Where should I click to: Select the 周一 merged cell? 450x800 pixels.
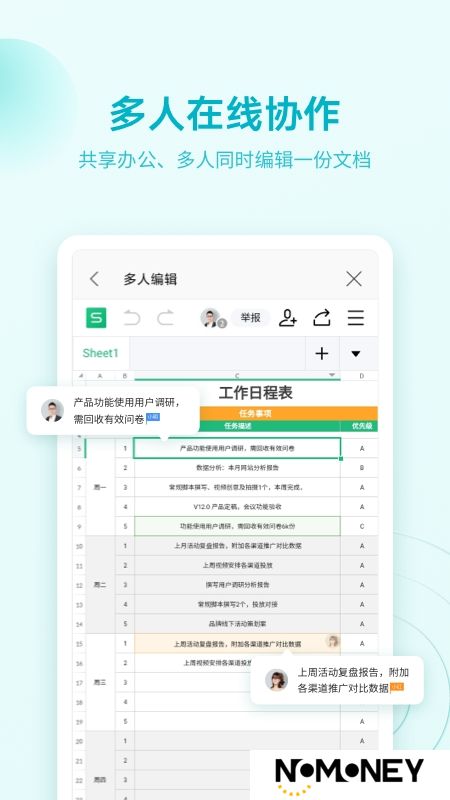point(100,487)
